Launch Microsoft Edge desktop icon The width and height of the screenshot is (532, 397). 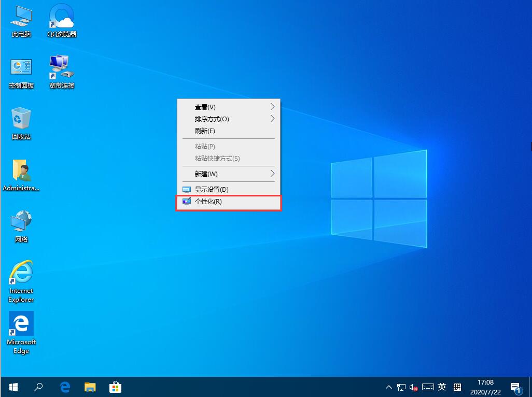point(21,325)
